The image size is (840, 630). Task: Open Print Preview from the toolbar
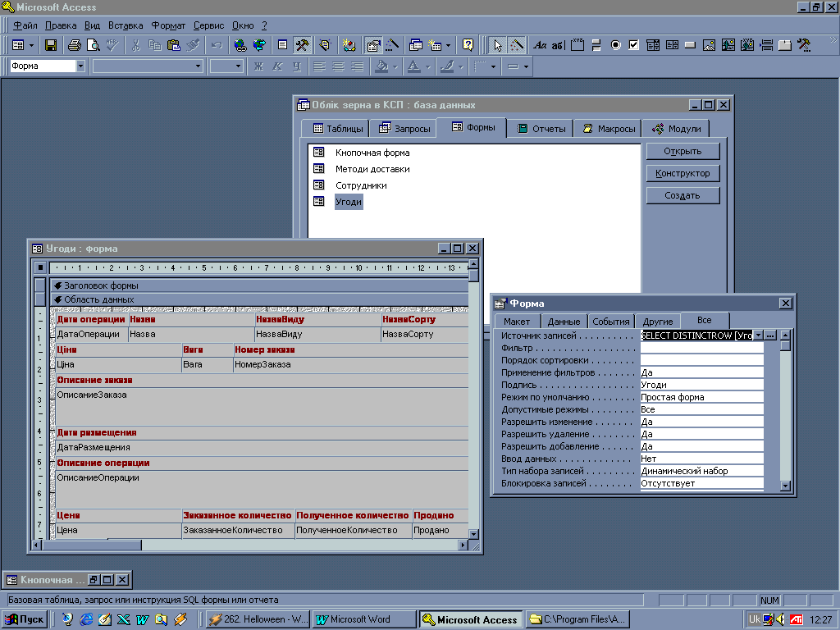click(x=94, y=45)
